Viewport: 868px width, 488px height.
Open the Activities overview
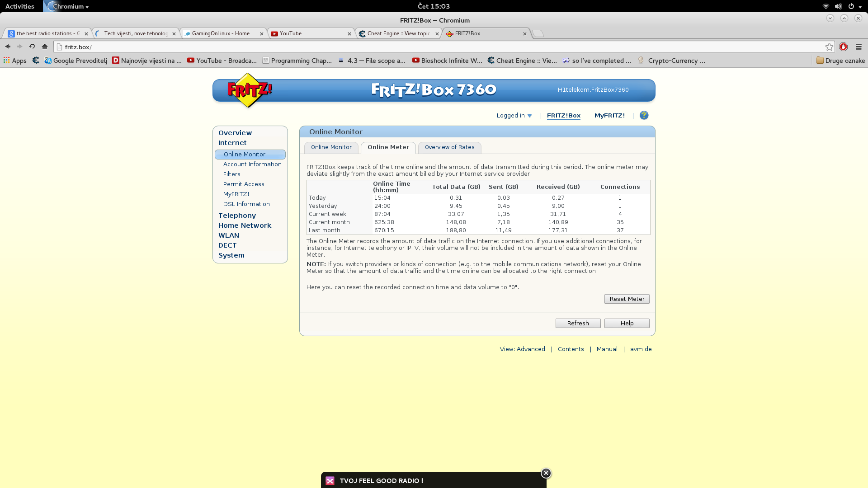tap(20, 6)
